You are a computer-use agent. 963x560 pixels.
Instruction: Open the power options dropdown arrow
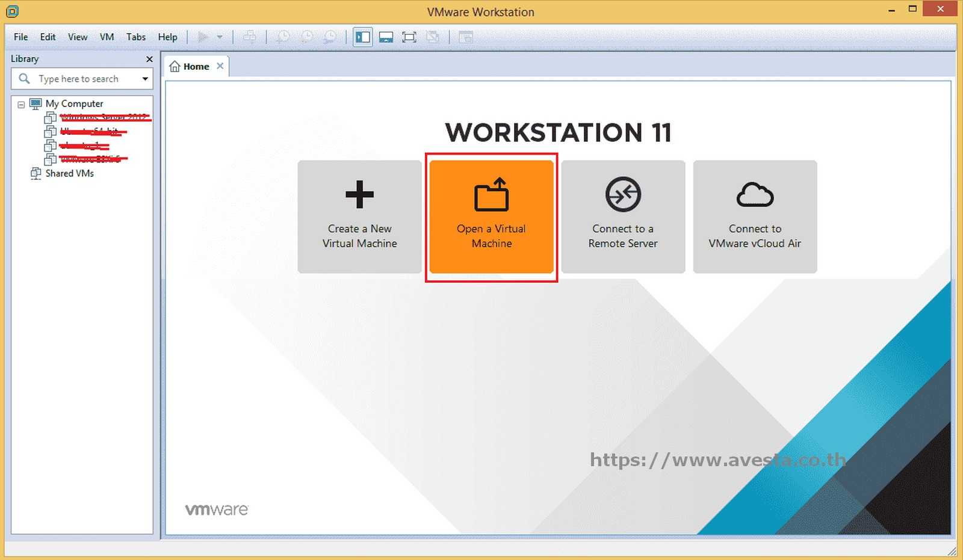pyautogui.click(x=220, y=37)
